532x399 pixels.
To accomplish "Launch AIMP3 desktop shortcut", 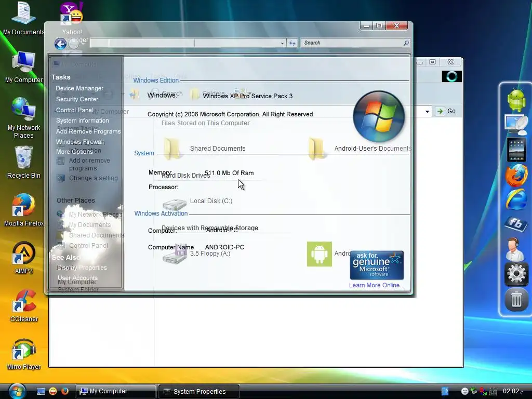I will point(23,258).
